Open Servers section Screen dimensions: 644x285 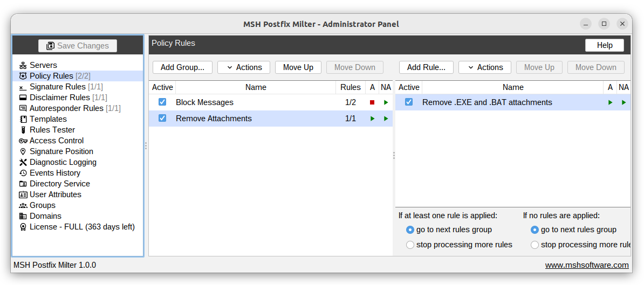coord(43,65)
